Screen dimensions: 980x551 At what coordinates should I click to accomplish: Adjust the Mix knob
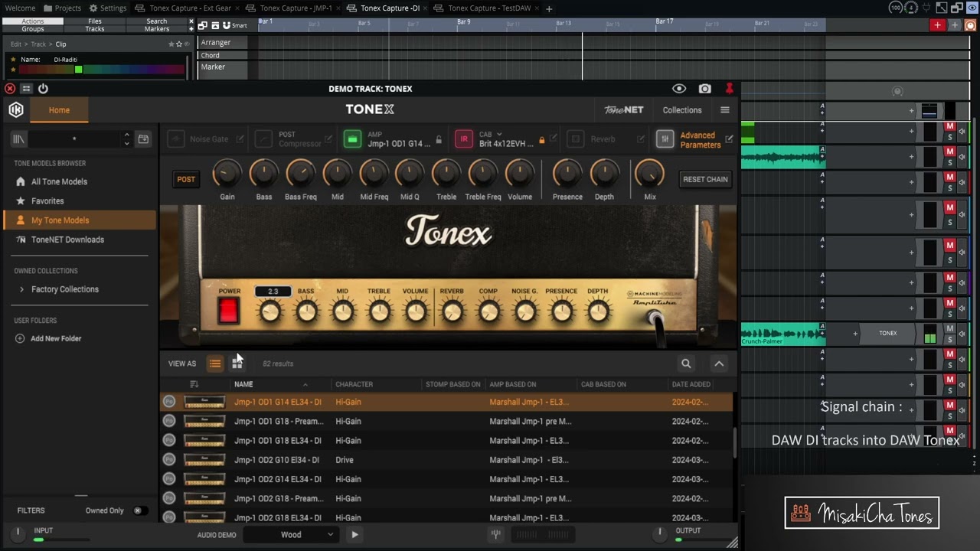[x=649, y=174]
